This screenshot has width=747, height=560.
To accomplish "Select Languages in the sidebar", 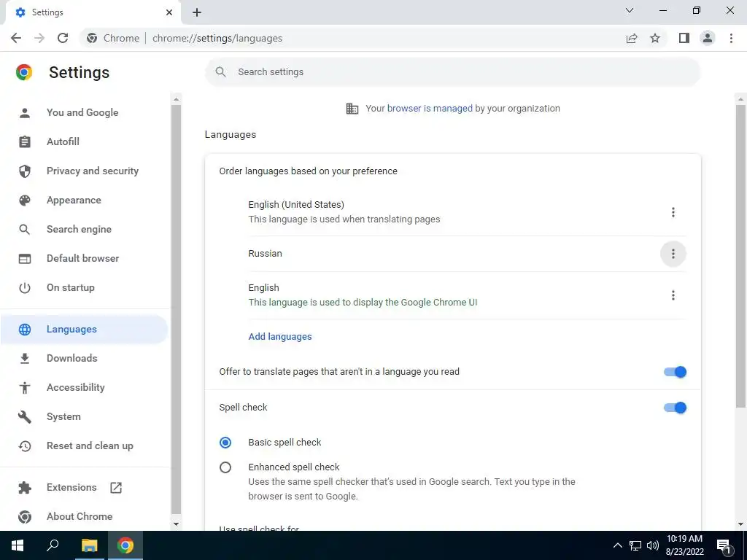I will (85, 329).
